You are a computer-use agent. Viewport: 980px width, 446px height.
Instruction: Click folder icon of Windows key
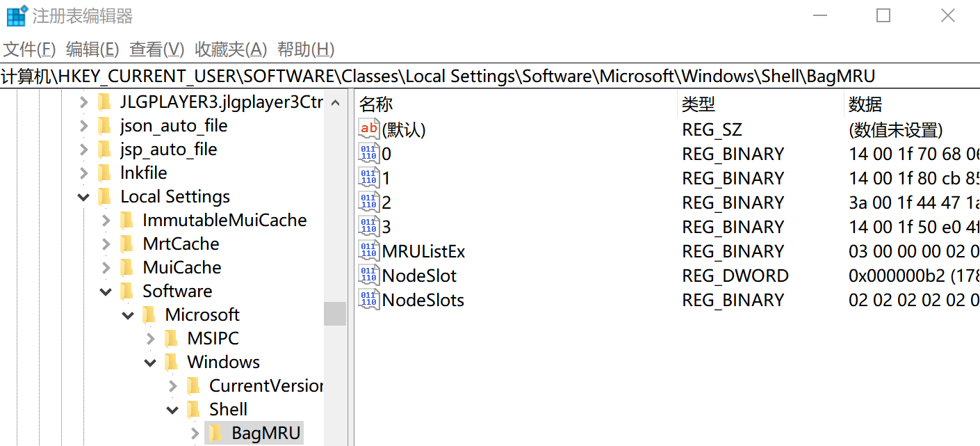(172, 363)
